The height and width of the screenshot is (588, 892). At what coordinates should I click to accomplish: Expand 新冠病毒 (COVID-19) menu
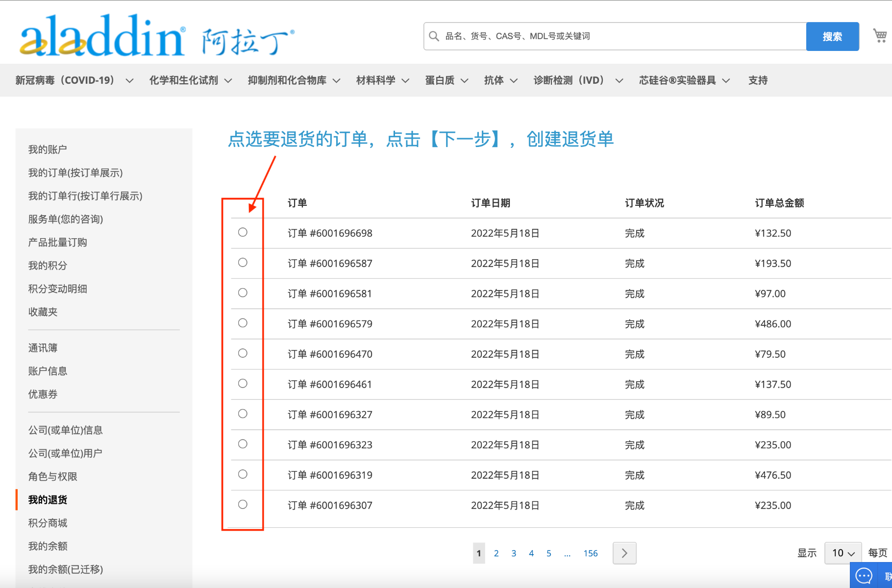tap(74, 80)
